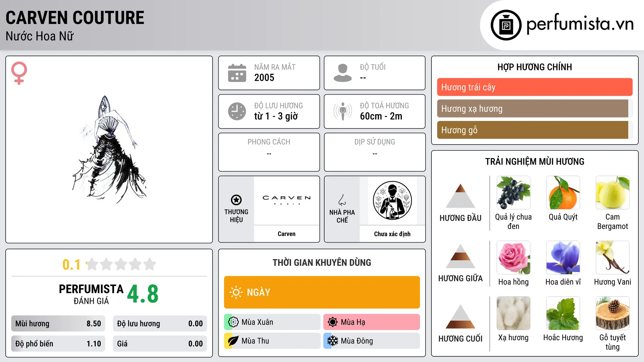Click the Thời gian khuyên dùng heading
644x362 pixels.
point(322,262)
